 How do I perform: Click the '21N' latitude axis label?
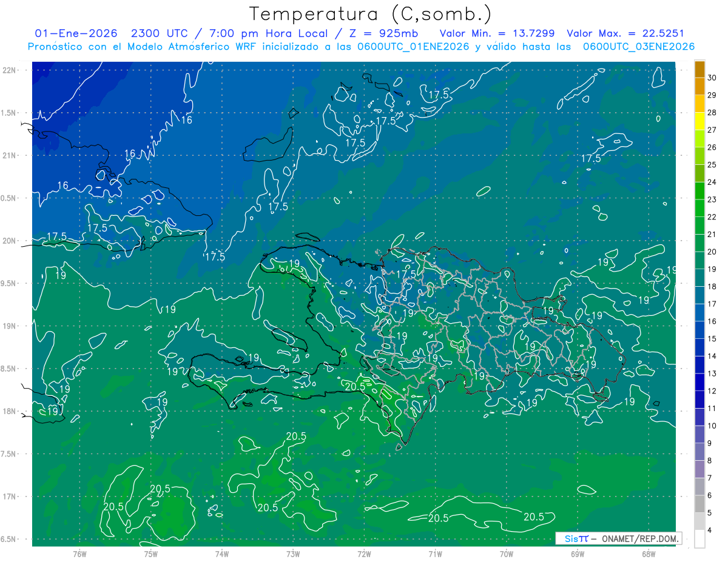point(10,156)
